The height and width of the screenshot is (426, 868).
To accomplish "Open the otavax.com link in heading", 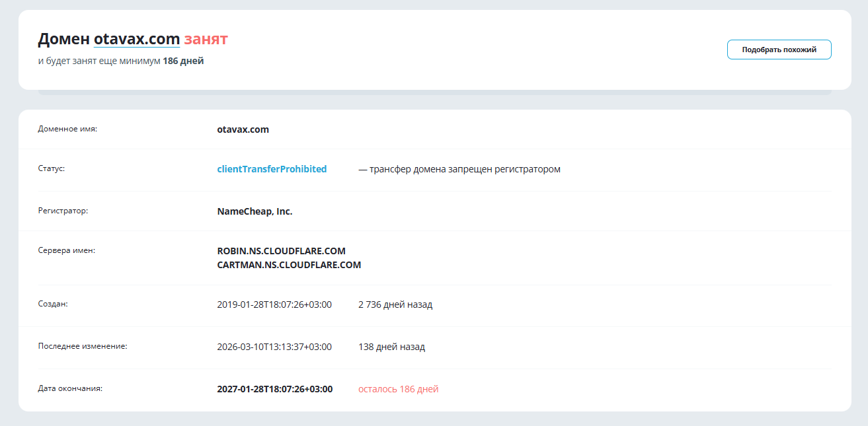I will (137, 39).
